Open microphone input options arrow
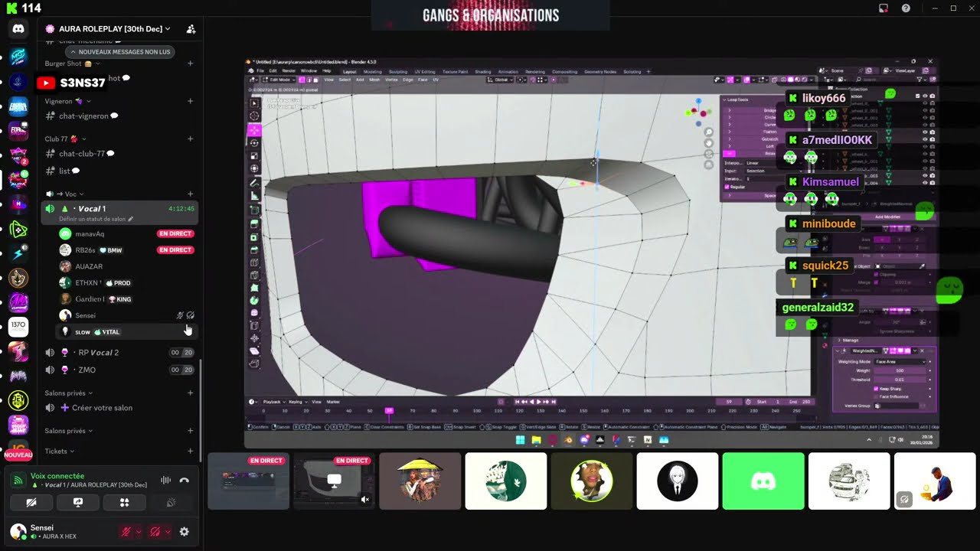This screenshot has height=551, width=980. click(x=139, y=532)
